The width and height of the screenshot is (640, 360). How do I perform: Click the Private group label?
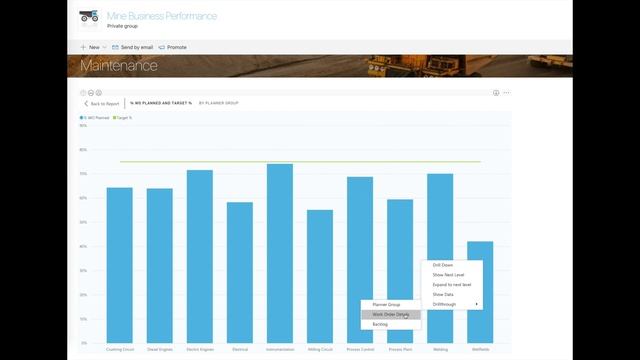122,26
